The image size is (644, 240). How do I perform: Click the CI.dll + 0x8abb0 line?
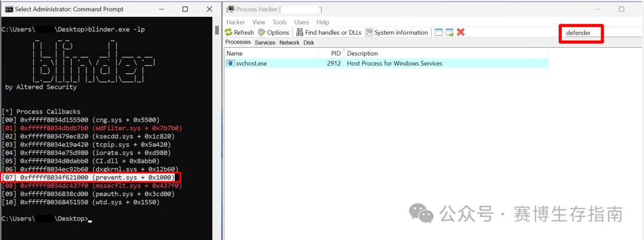81,161
